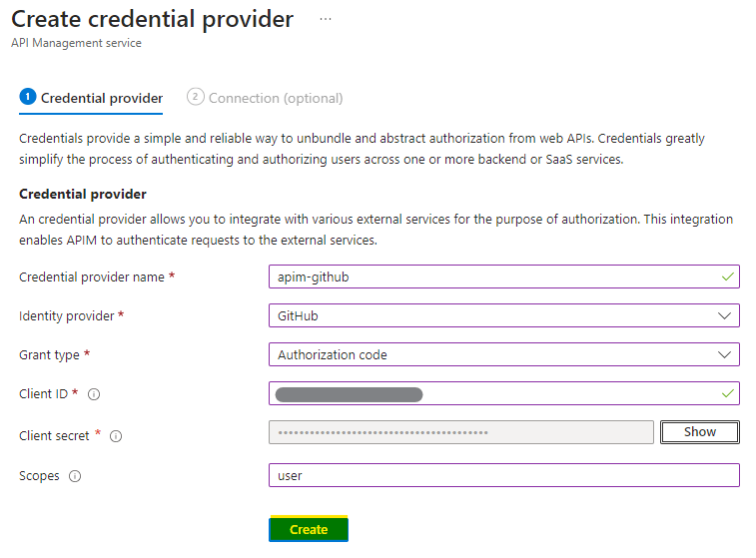Click the Grant type chevron arrow
Screen dimensions: 756x558
click(725, 354)
